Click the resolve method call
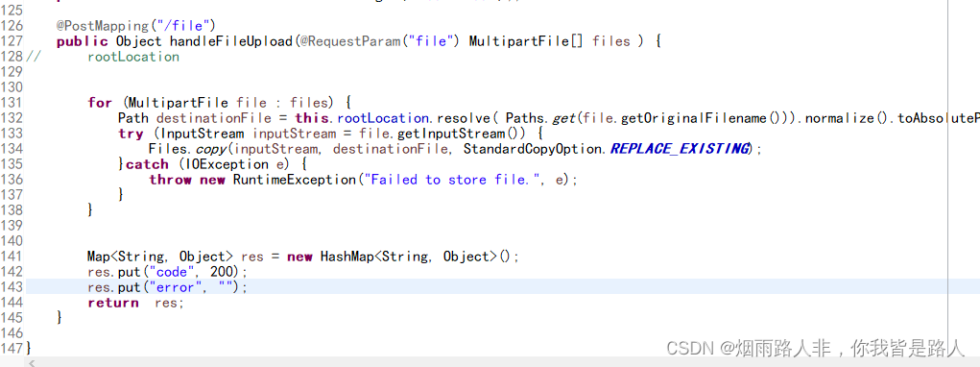The height and width of the screenshot is (367, 980). (466, 118)
